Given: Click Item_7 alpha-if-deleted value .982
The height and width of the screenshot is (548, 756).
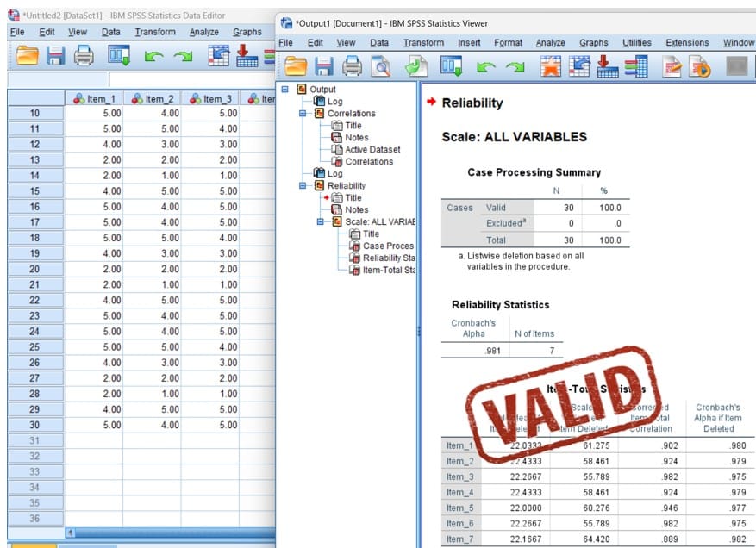Looking at the screenshot, I should tap(738, 539).
